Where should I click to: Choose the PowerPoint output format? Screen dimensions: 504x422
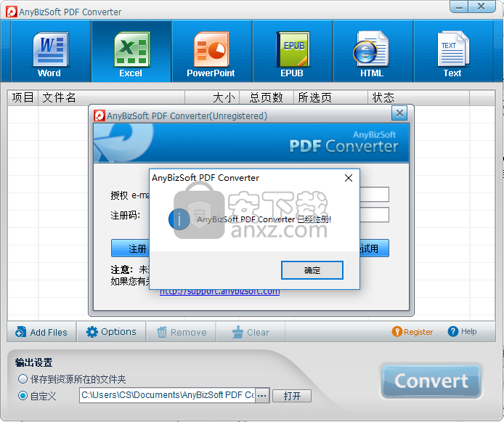coord(211,50)
